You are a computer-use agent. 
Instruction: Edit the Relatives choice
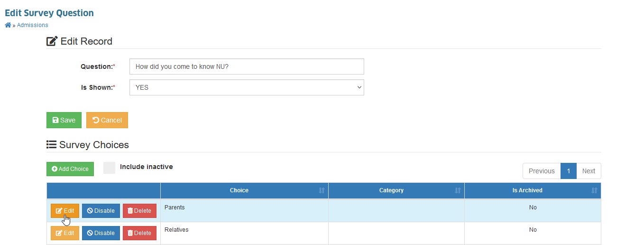(x=65, y=233)
